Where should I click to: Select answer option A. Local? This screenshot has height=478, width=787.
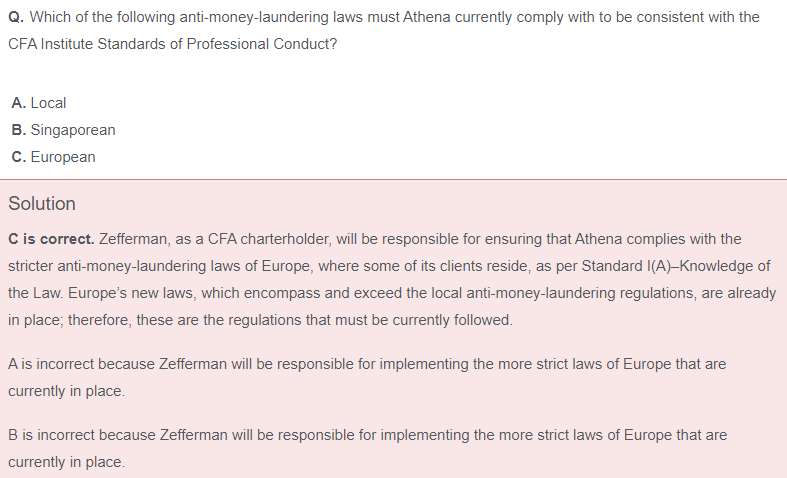click(x=39, y=103)
